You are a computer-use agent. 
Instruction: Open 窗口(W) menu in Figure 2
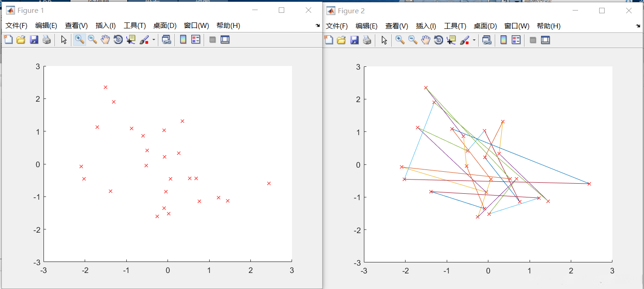tap(517, 26)
